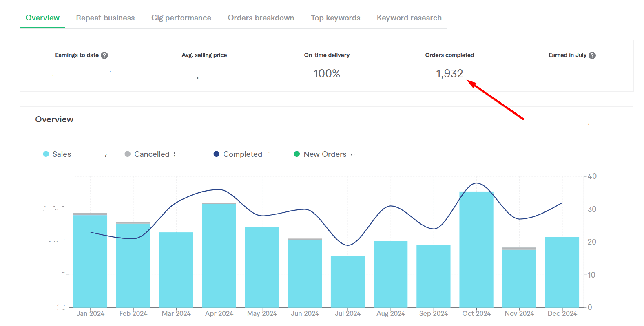Viewport: 644px width, 326px height.
Task: Switch to the Repeat business tab
Action: 105,18
